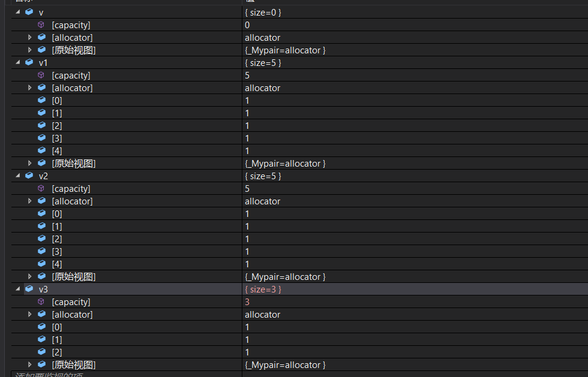Click the icon of v2 element [4]
The height and width of the screenshot is (377, 588).
[41, 264]
